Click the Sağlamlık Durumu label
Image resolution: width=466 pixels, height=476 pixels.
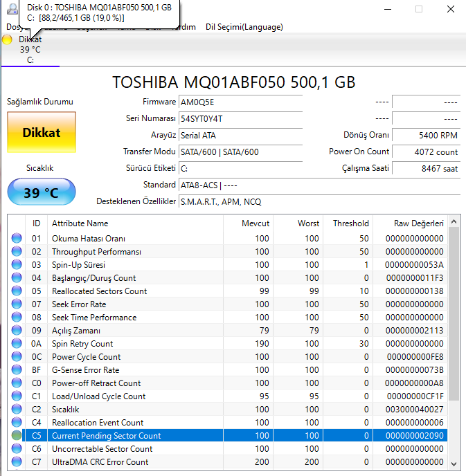tap(39, 102)
